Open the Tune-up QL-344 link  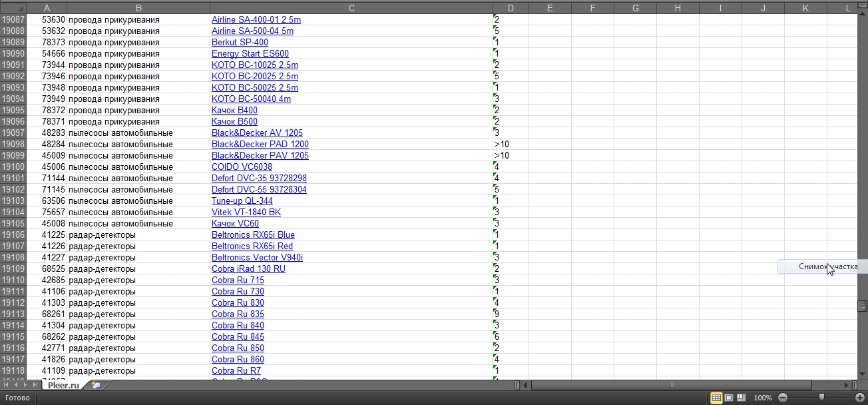point(242,201)
